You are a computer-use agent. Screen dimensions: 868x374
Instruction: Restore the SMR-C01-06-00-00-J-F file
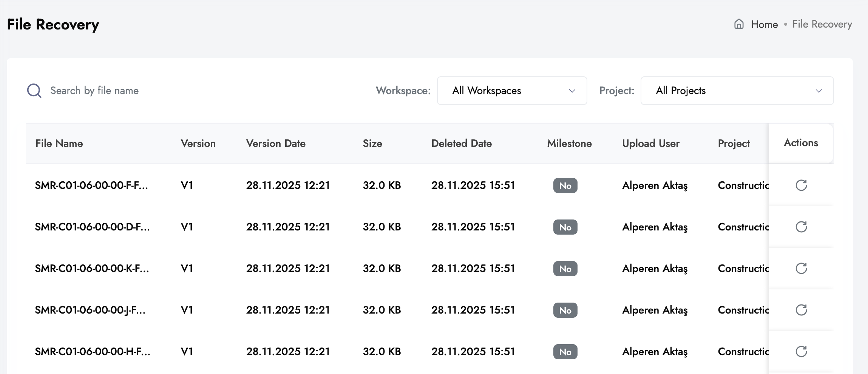coord(801,310)
